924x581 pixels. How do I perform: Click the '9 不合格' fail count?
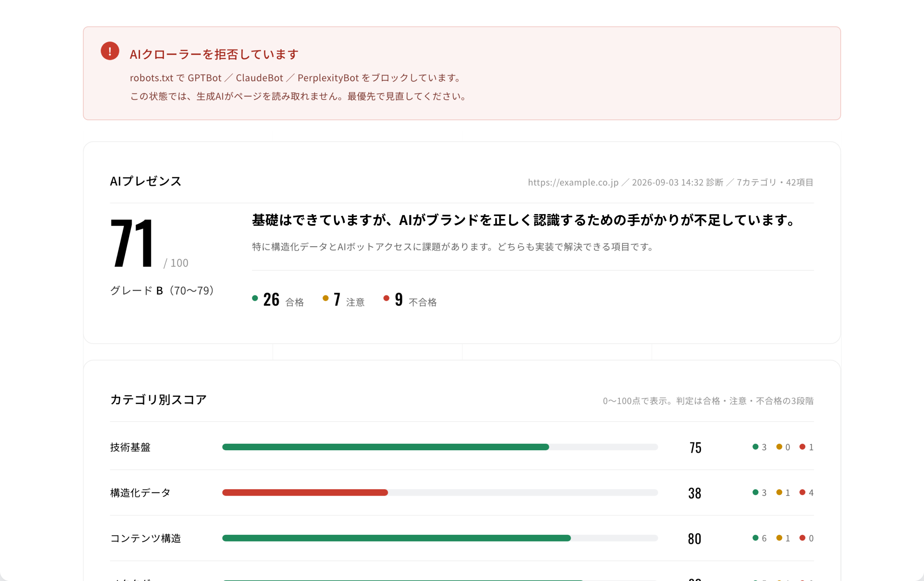click(x=410, y=300)
